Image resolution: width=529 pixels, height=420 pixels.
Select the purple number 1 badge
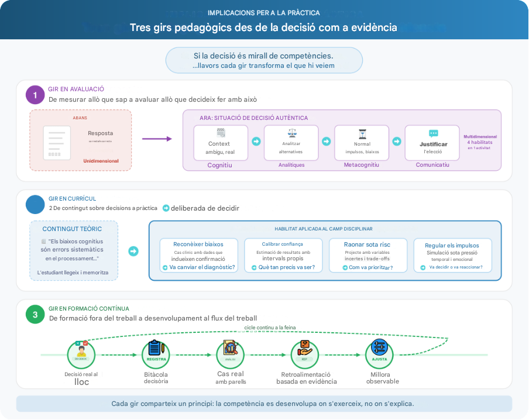click(x=35, y=95)
